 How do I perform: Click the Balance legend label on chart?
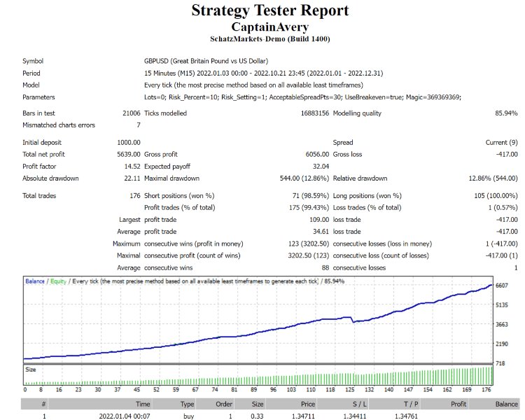click(35, 281)
